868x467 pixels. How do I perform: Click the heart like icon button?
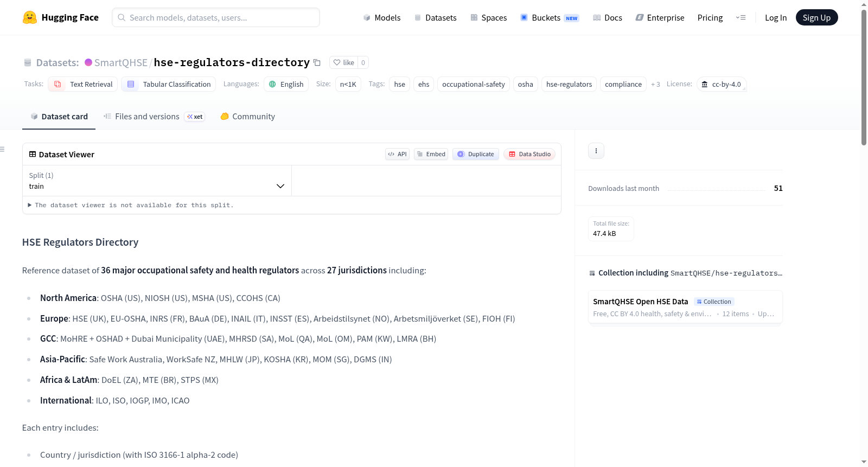[x=343, y=62]
